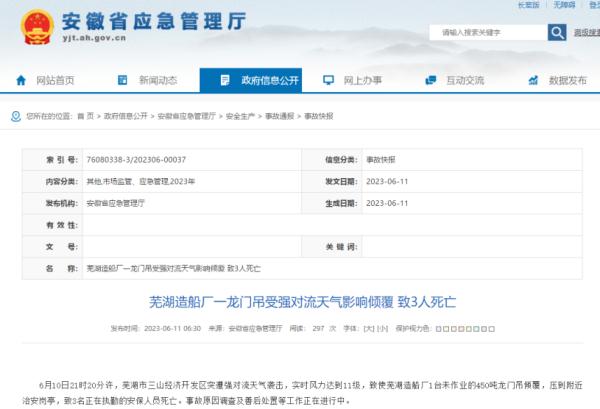Pick the first 保护视力色 color swatch
Screen dimensions: 600x409
tap(439, 329)
